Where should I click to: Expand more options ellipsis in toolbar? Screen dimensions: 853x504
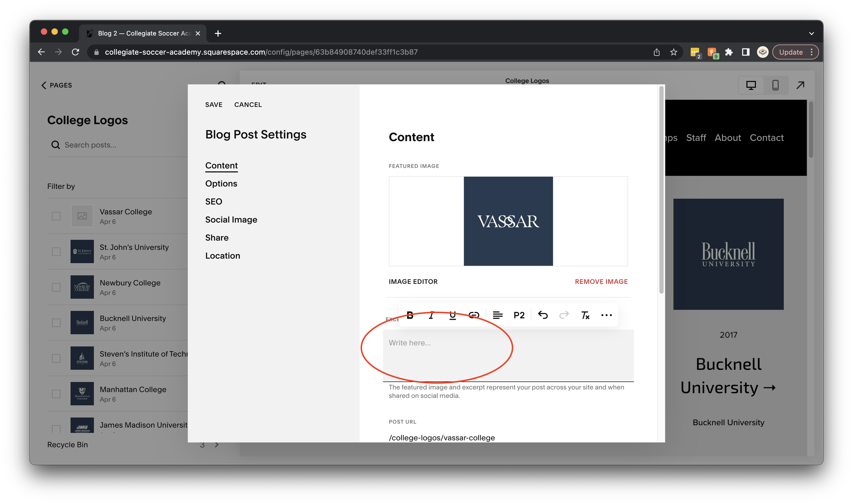click(x=606, y=315)
